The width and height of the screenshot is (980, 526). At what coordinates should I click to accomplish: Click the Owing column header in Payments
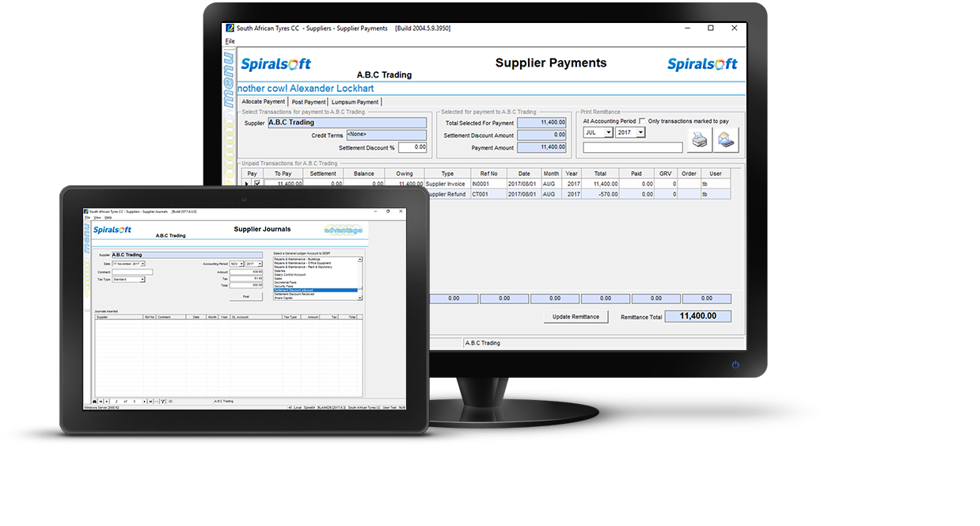tap(405, 173)
